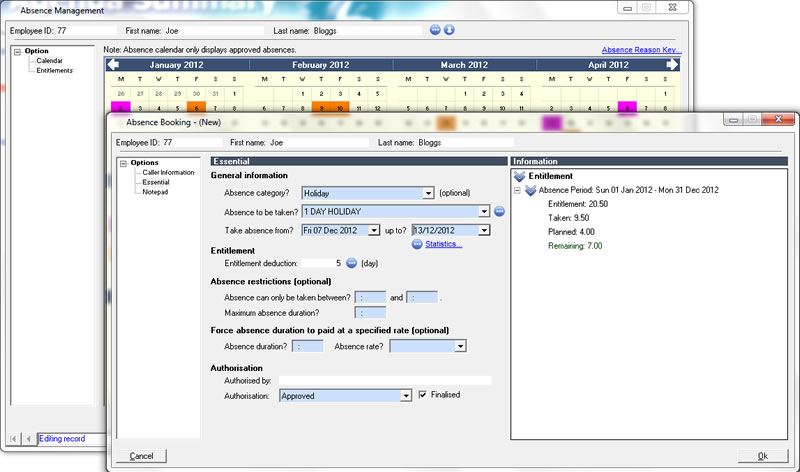Open the Statistics link

pos(443,244)
